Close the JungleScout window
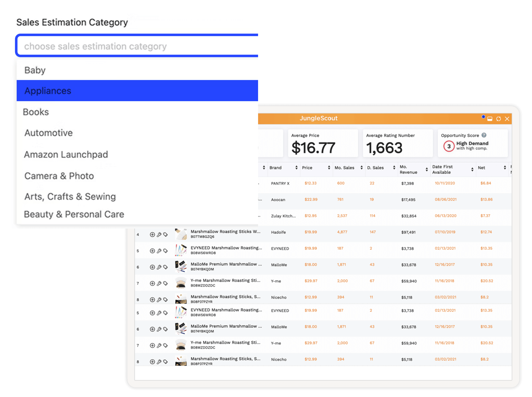 (x=507, y=119)
